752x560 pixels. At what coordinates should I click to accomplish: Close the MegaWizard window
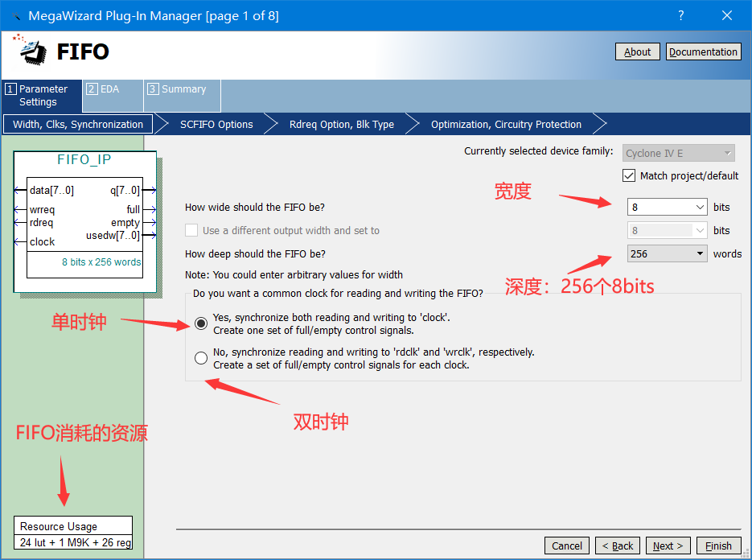coord(727,16)
